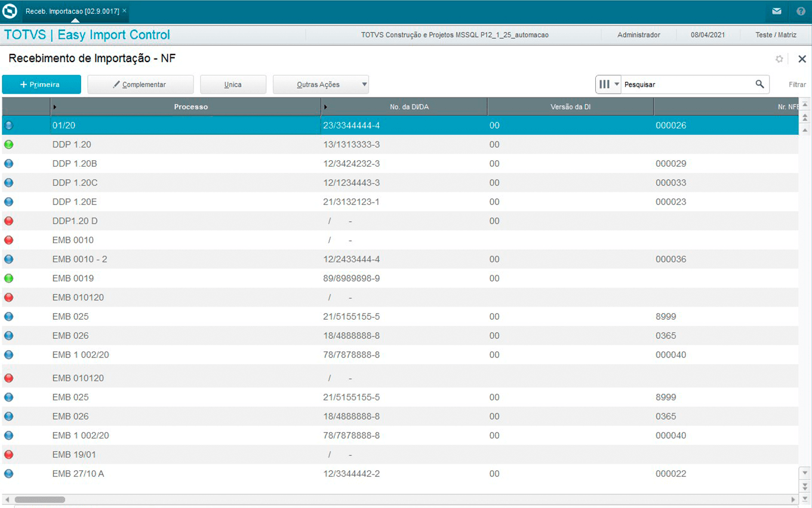This screenshot has height=508, width=812.
Task: Click the settings gear icon
Action: pyautogui.click(x=779, y=59)
